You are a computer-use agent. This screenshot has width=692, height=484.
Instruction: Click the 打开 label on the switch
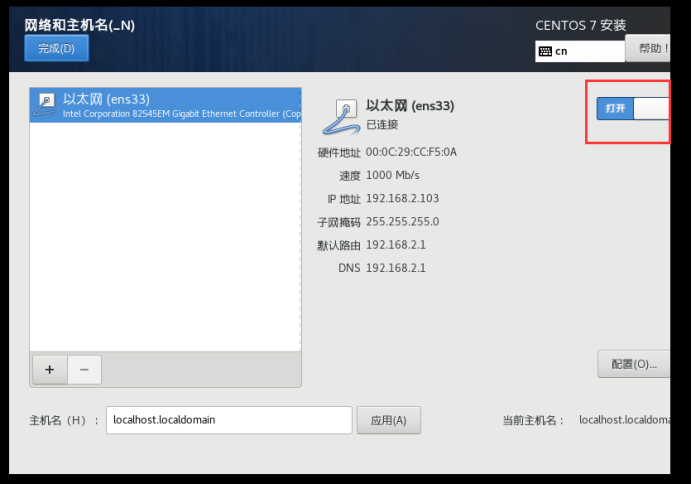(615, 109)
